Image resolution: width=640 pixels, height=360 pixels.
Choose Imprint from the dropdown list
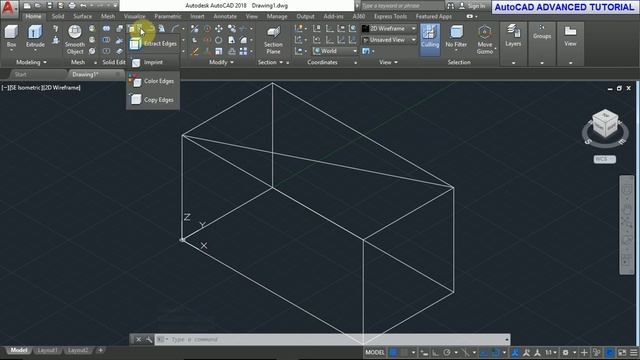[x=153, y=62]
